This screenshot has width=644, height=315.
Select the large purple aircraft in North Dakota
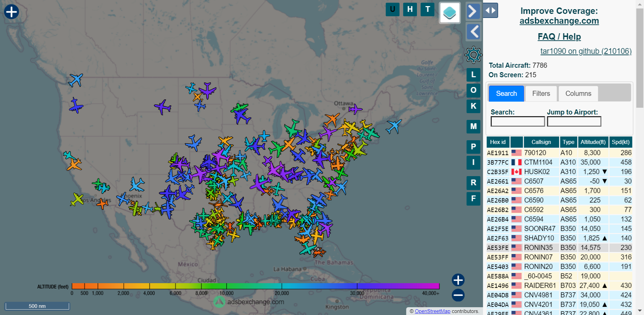click(x=207, y=90)
